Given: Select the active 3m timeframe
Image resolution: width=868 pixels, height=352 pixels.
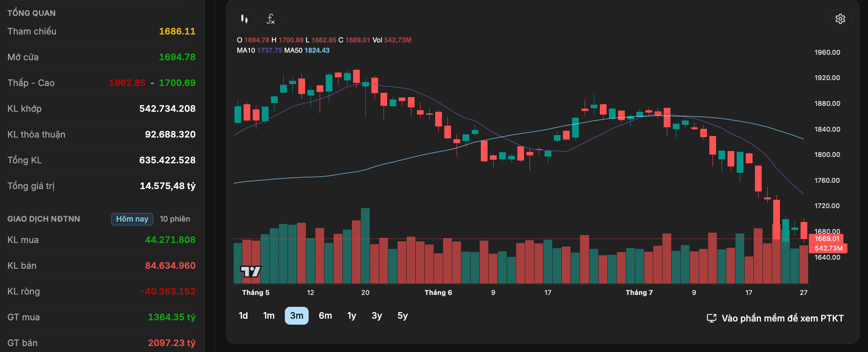Looking at the screenshot, I should point(297,316).
